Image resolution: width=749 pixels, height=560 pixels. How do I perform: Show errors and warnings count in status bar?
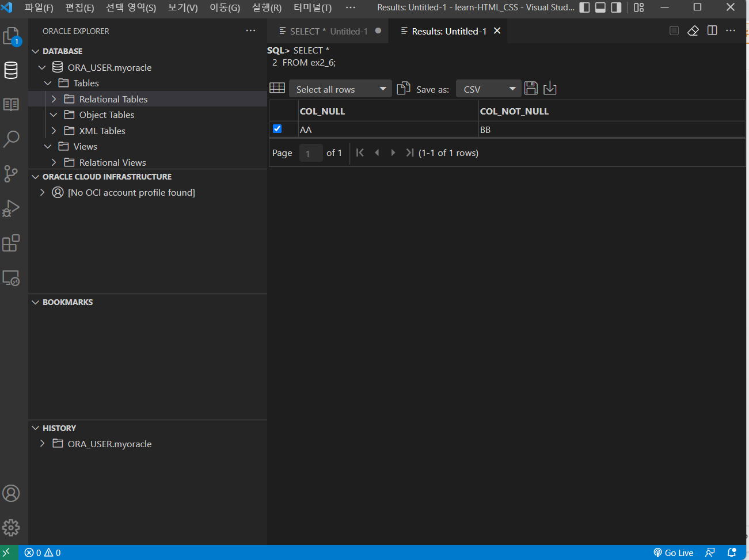pyautogui.click(x=43, y=553)
